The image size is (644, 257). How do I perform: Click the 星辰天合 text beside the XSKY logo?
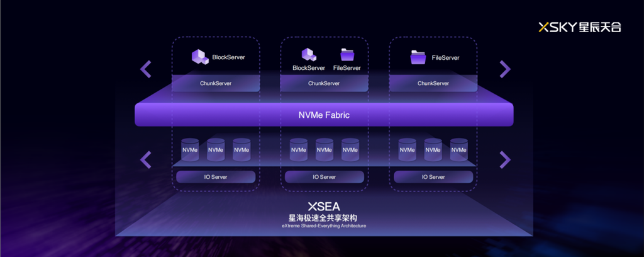pyautogui.click(x=600, y=28)
